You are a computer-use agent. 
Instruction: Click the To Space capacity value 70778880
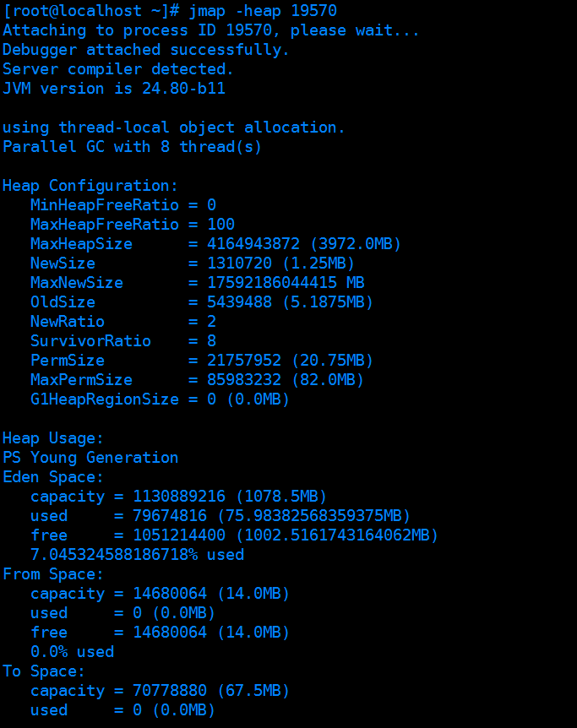[170, 691]
